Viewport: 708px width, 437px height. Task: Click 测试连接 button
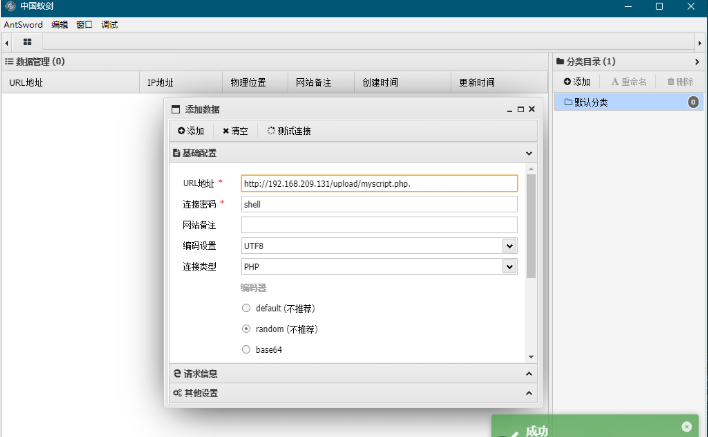click(289, 131)
